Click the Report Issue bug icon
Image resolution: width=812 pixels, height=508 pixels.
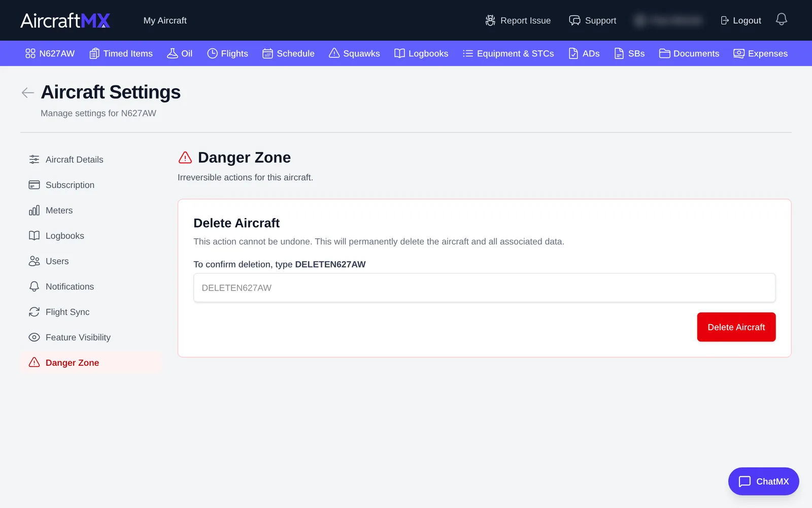490,20
